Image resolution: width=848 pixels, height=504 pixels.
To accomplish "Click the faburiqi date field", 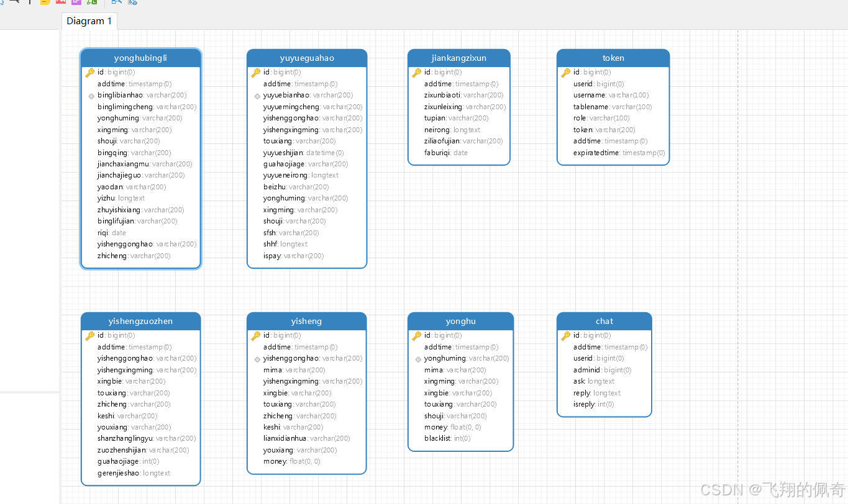I will click(x=446, y=153).
